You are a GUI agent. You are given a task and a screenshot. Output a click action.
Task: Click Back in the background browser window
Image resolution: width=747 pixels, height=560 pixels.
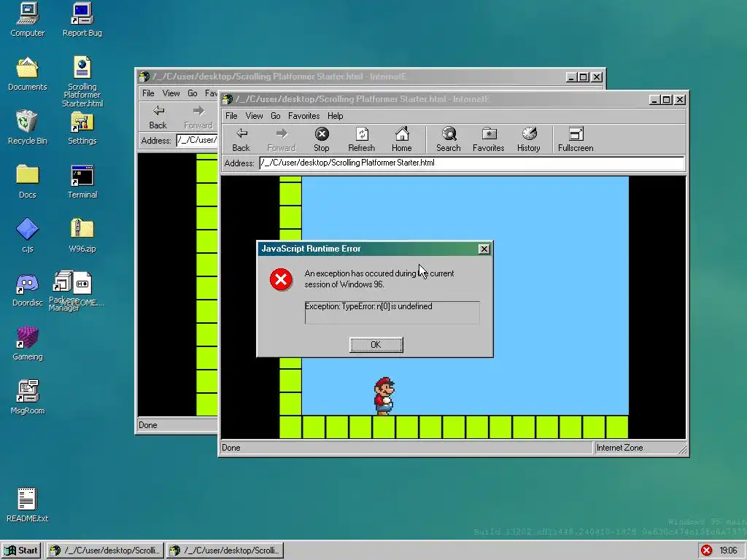[x=158, y=117]
